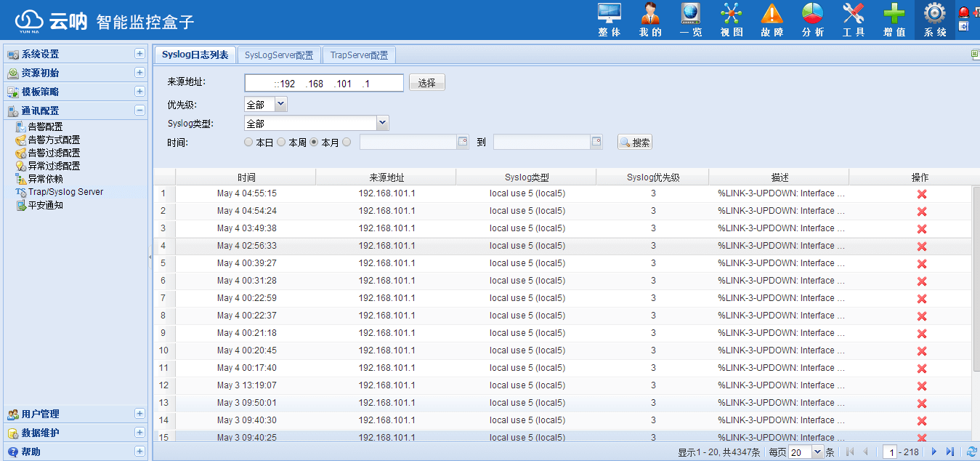Switch to SysLogServer配置 tab
The height and width of the screenshot is (461, 980).
[279, 55]
